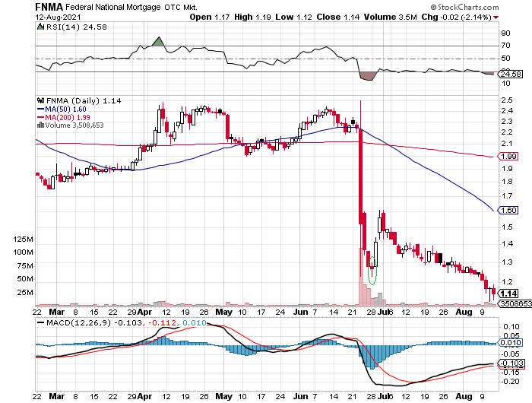Screen dimensions: 532x403
Task: Click the volume bars icon in legend
Action: coord(41,125)
